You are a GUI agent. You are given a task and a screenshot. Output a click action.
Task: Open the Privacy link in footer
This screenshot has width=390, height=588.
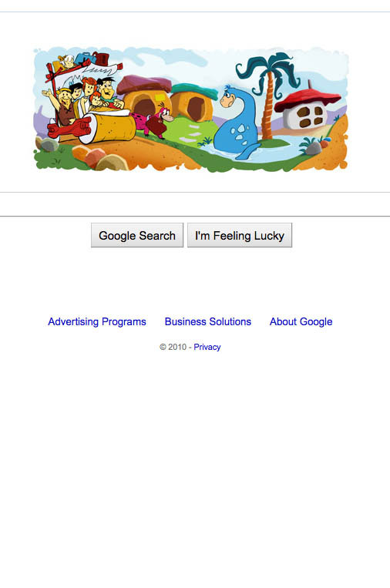[207, 347]
